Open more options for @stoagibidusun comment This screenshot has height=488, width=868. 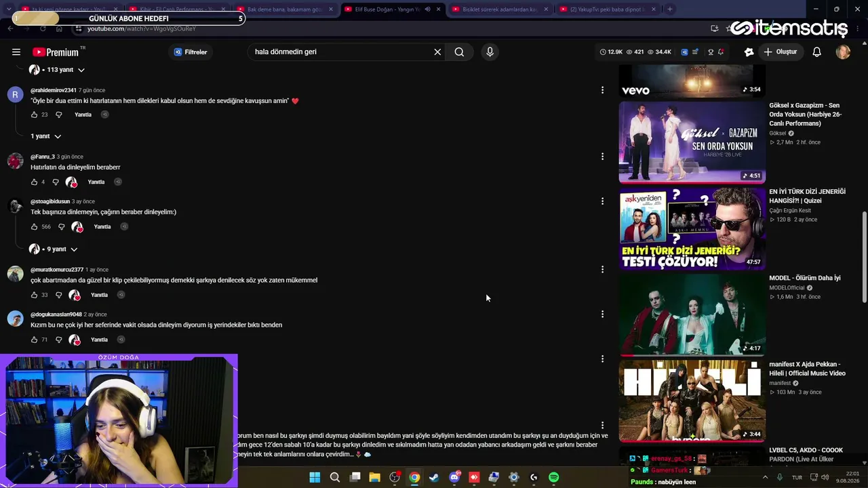coord(602,201)
